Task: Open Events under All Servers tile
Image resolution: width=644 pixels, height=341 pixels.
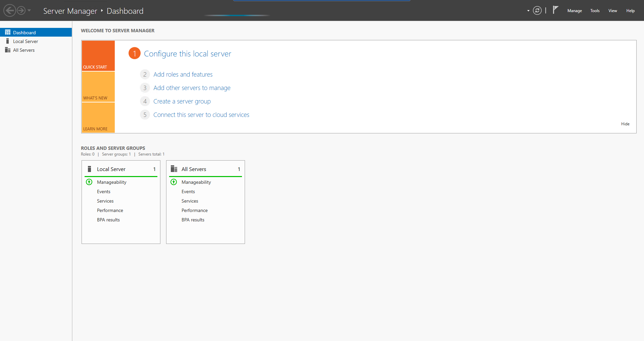Action: point(188,191)
